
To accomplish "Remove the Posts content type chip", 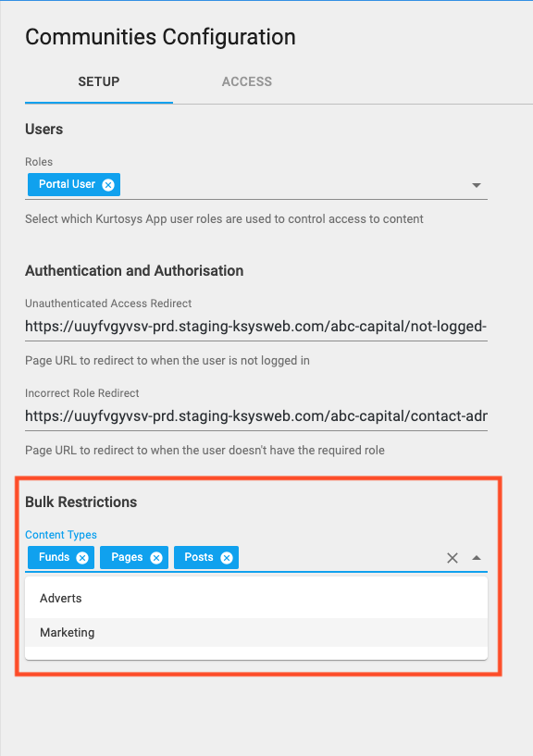I will [227, 558].
